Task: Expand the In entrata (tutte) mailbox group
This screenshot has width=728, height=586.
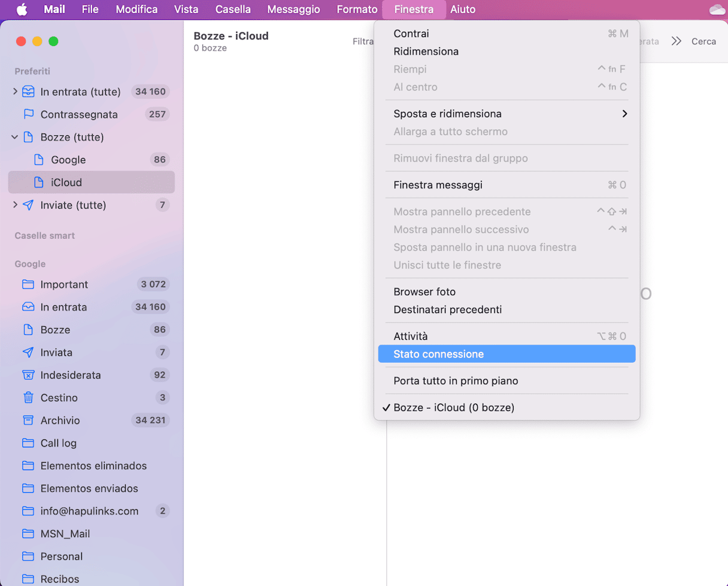Action: pyautogui.click(x=15, y=92)
